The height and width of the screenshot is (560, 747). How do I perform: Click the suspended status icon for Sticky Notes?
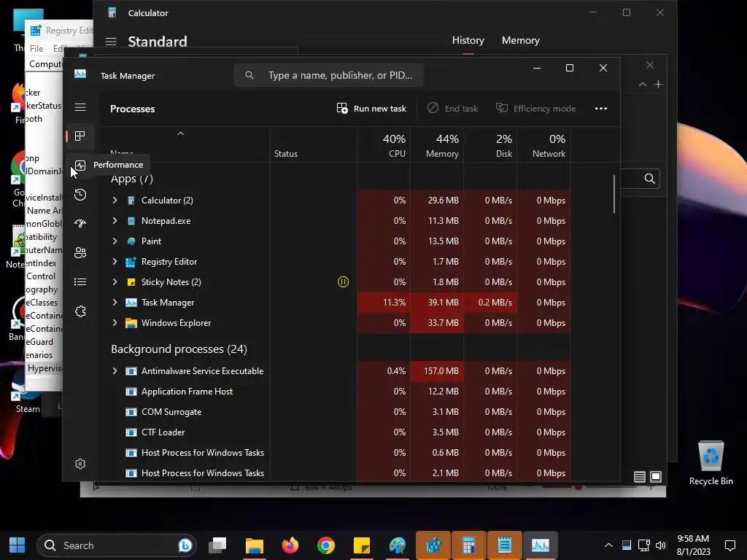[x=343, y=282]
